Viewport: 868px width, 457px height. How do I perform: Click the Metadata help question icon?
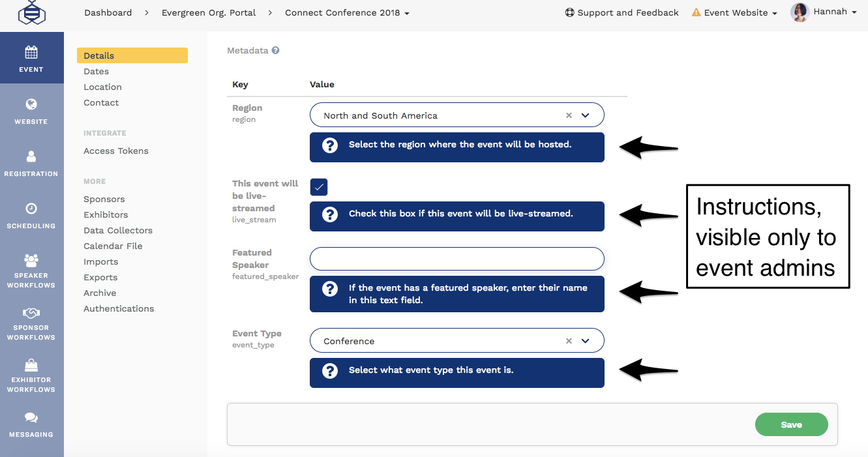276,50
